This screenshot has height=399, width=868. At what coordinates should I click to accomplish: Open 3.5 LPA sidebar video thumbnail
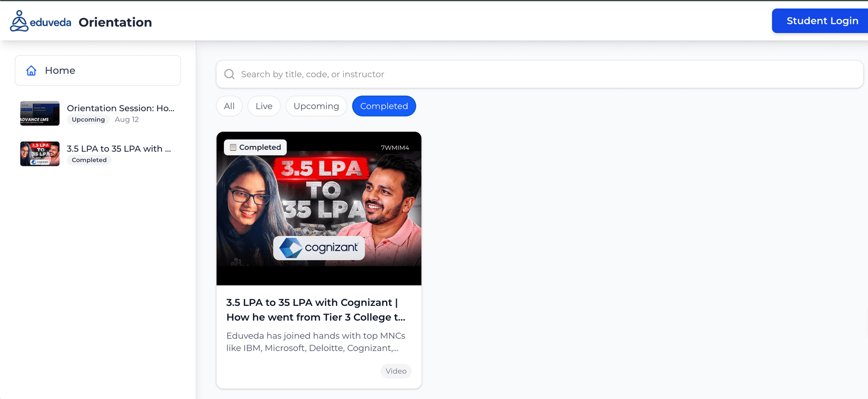[40, 154]
